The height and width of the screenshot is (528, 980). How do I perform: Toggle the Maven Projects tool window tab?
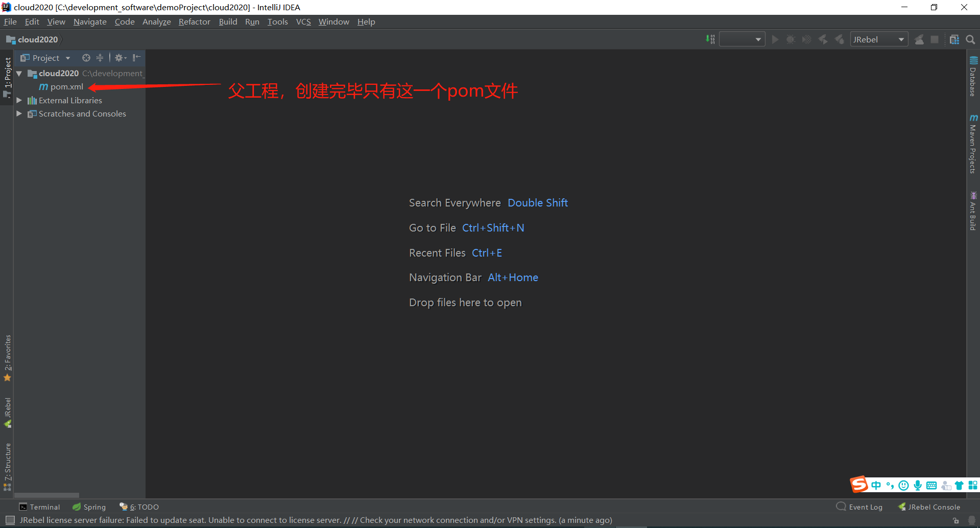[973, 144]
